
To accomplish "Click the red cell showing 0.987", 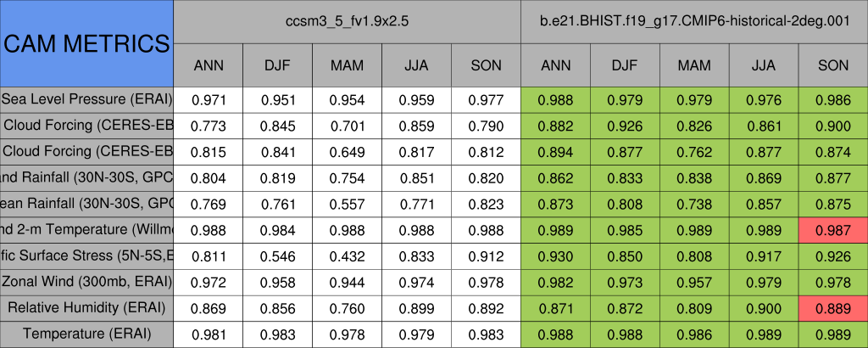I will click(833, 229).
